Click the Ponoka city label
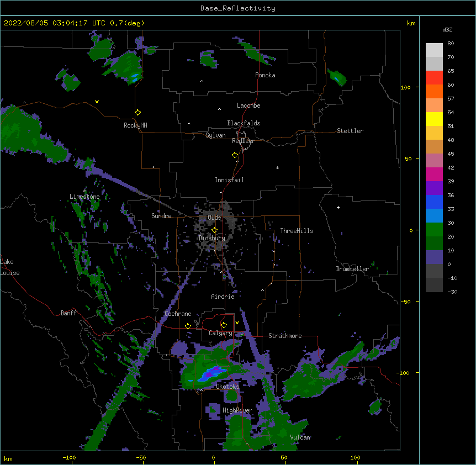Screen dimensions: 476x465 click(x=265, y=75)
